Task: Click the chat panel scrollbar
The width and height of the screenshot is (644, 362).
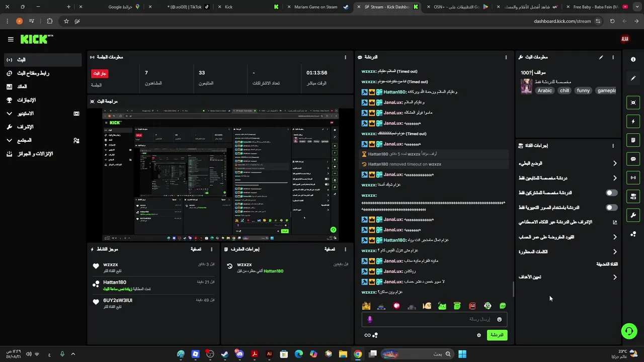Action: tap(513, 289)
